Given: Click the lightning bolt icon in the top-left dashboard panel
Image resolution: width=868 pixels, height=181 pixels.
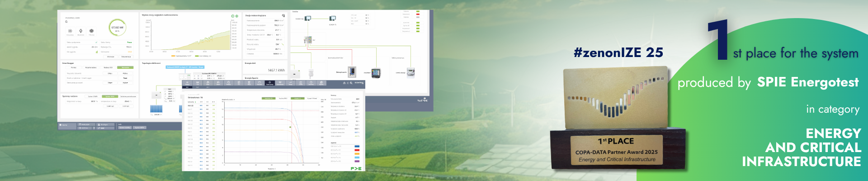Looking at the screenshot, I should (81, 31).
